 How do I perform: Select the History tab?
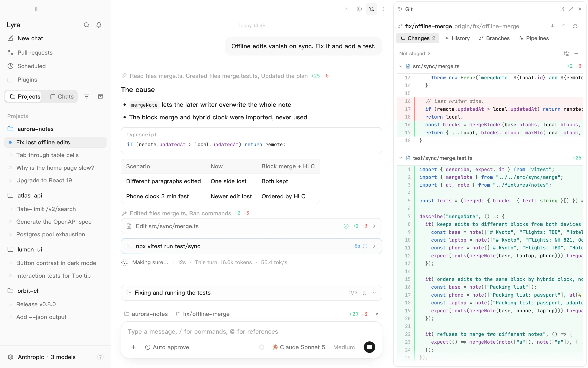pos(457,38)
